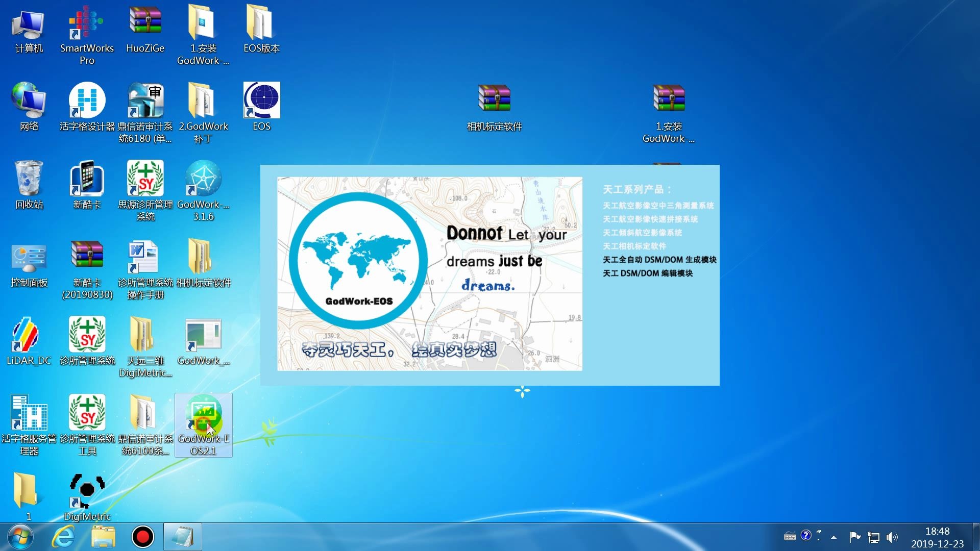Select the 活字格服务管理器 shortcut
Image resolution: width=980 pixels, height=551 pixels.
click(x=29, y=426)
